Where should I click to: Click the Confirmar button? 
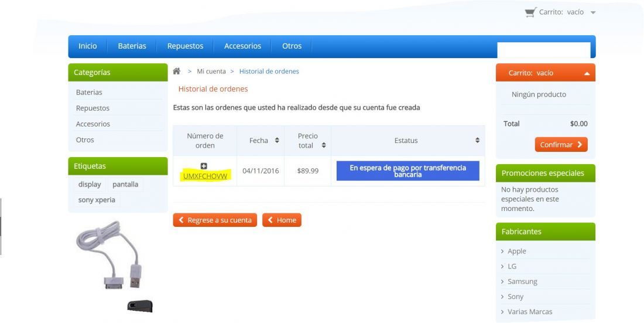click(x=561, y=144)
